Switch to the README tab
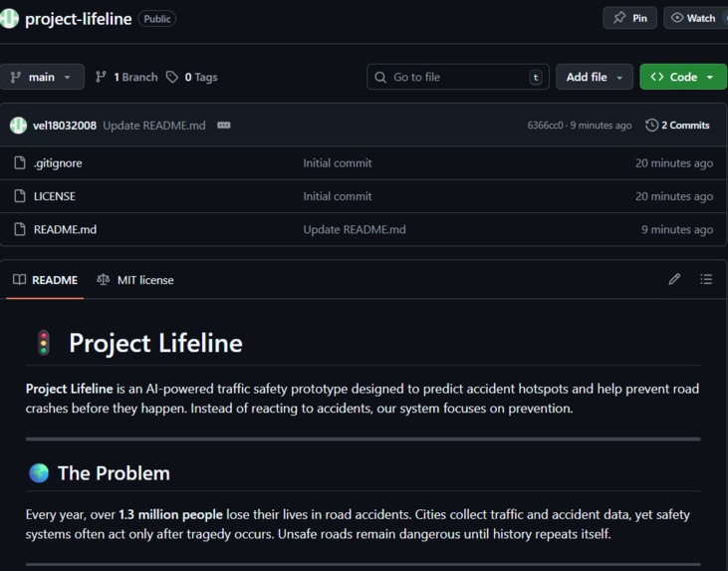 pyautogui.click(x=45, y=280)
